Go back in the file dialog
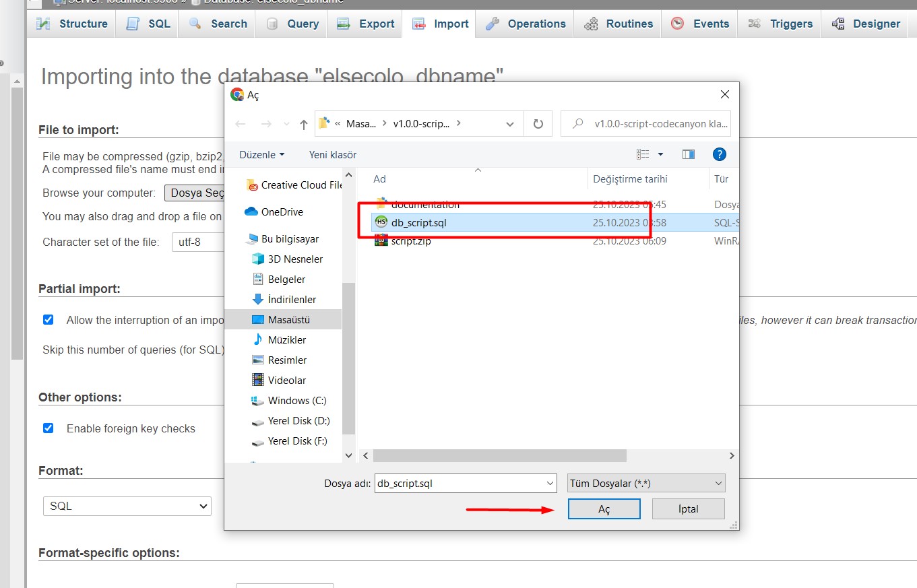 (241, 124)
